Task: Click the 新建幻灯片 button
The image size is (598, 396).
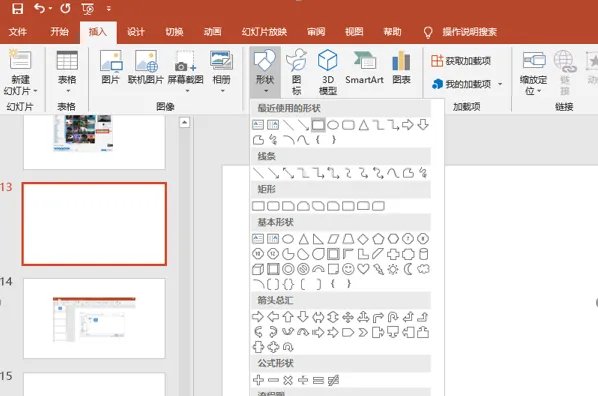Action: click(x=21, y=72)
